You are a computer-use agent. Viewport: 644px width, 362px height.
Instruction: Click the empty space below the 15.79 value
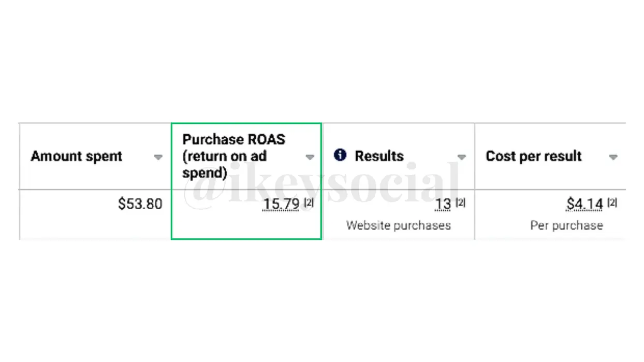tap(246, 226)
